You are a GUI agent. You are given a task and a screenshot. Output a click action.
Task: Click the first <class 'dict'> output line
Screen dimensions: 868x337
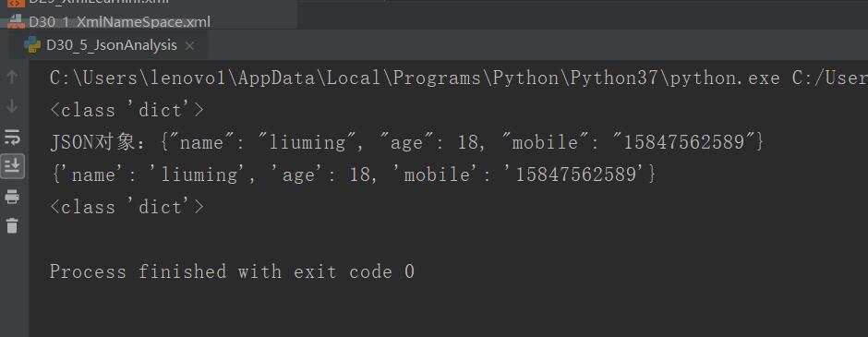tap(127, 110)
